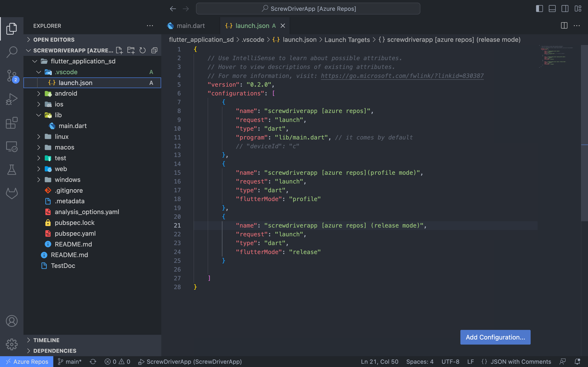Open the ScrewDriverApp command center search

pos(308,9)
